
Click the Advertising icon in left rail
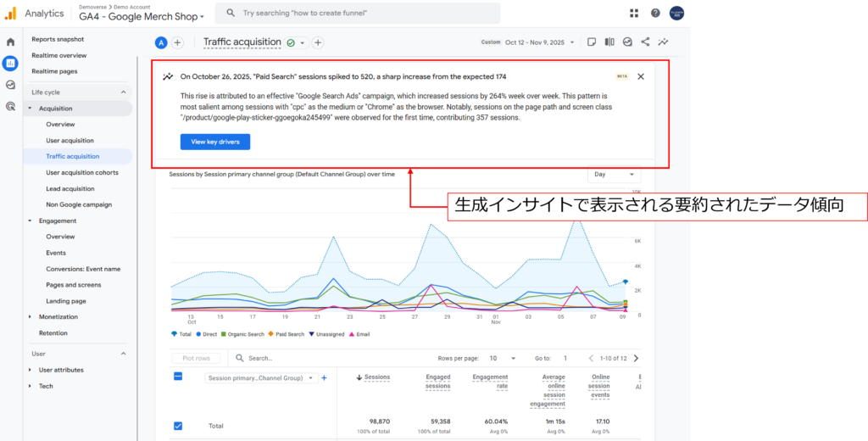click(x=10, y=106)
